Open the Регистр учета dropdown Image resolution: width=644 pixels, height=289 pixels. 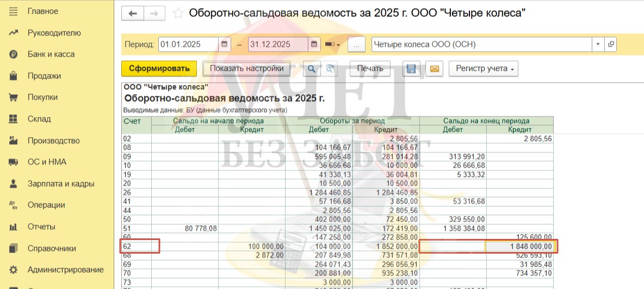pos(483,69)
